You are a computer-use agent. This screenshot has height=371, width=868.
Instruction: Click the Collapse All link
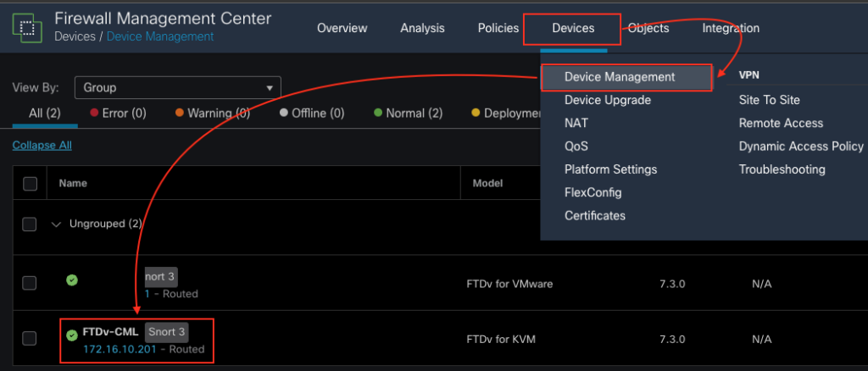42,145
